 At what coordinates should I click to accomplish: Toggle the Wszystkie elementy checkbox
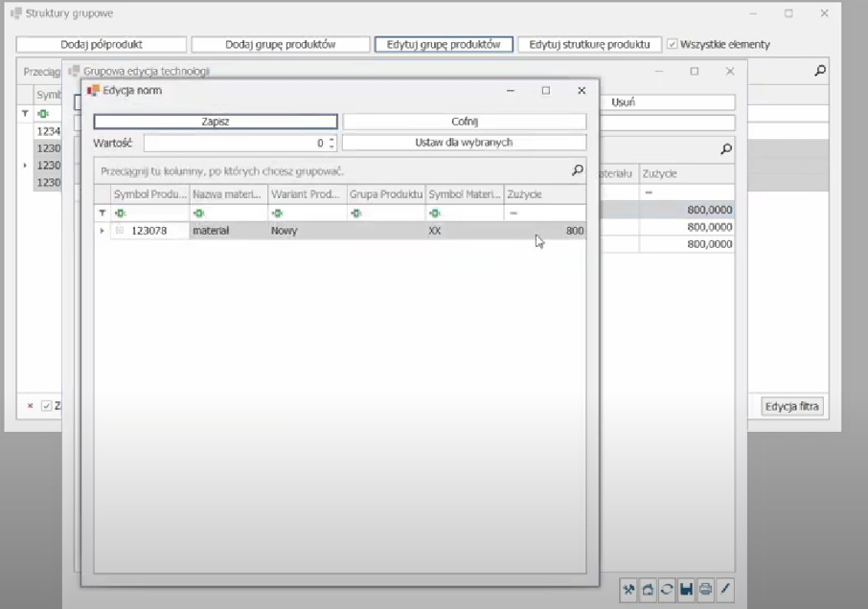[x=673, y=44]
